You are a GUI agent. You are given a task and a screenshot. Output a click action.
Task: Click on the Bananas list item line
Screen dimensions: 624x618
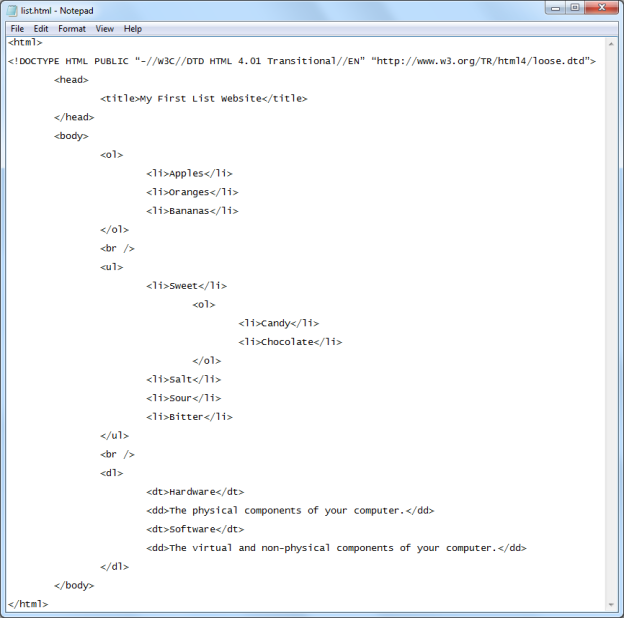192,211
